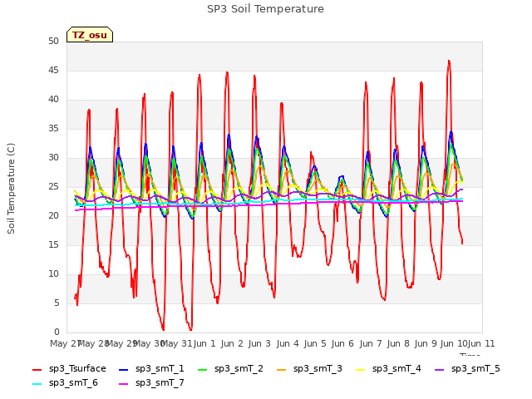Screen dimensions: 532x399
Task: Click the sp3_smT_1 legend entry
Action: [x=151, y=369]
